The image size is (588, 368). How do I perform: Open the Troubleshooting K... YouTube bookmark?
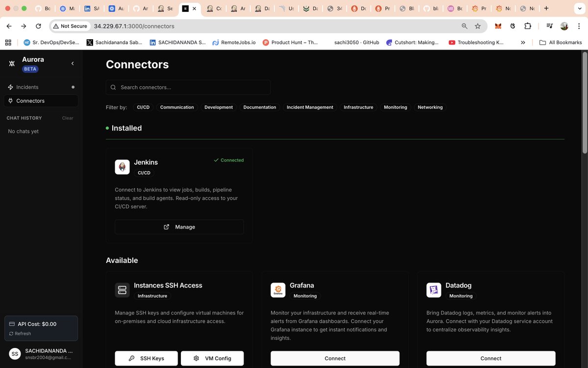pos(476,43)
